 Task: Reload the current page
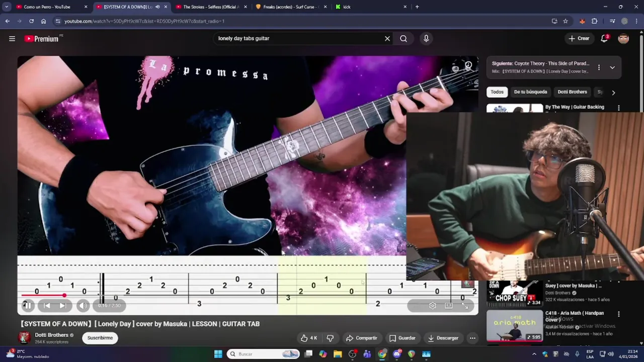tap(31, 21)
